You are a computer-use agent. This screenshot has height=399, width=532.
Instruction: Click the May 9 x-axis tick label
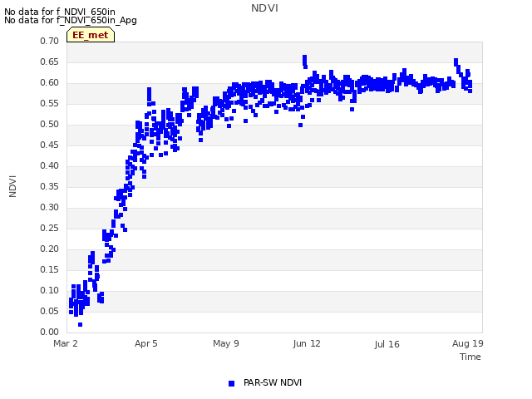coord(226,343)
